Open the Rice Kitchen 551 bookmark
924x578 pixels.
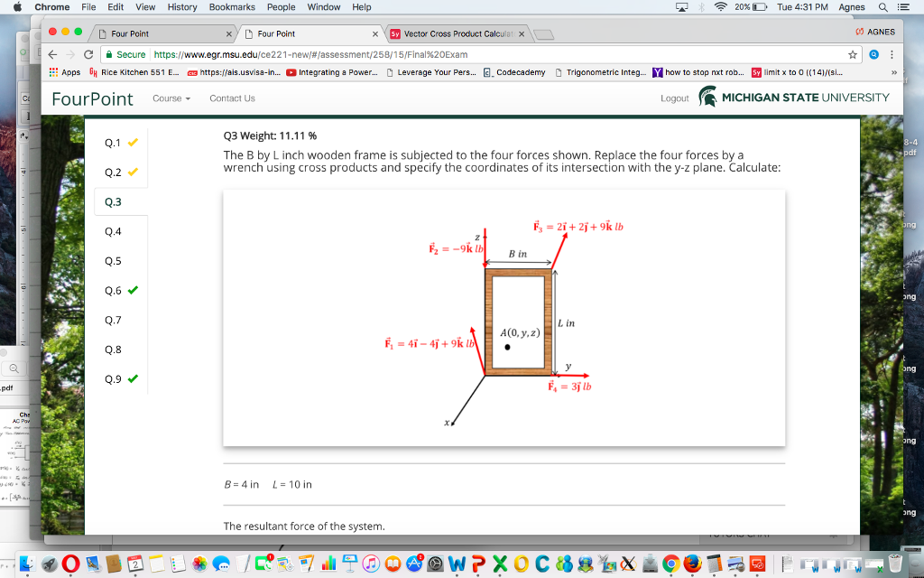click(134, 72)
